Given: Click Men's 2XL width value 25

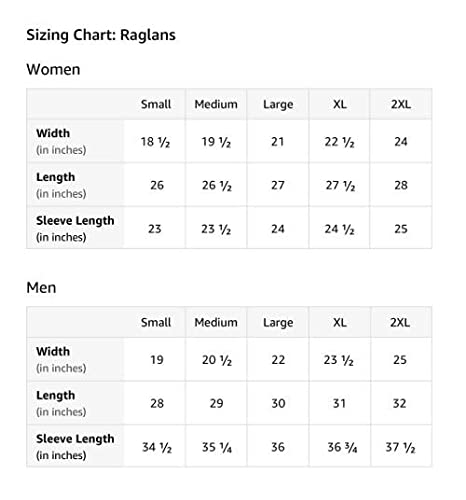Looking at the screenshot, I should pos(400,360).
